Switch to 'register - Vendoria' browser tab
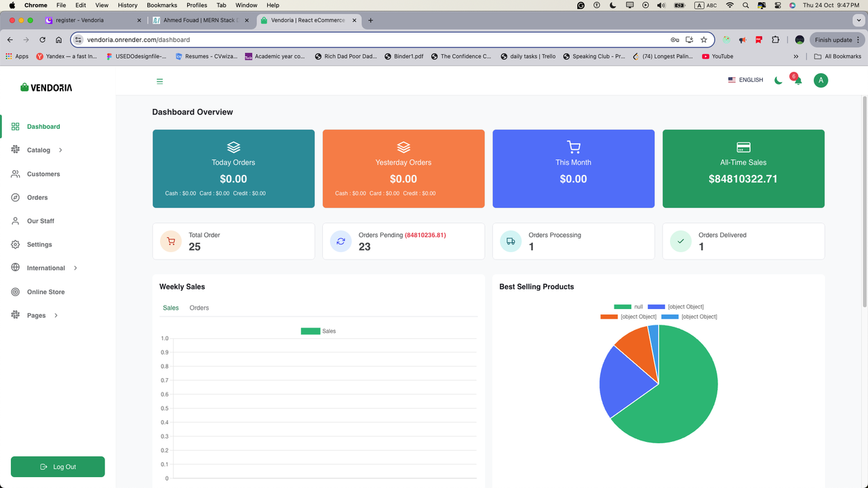The height and width of the screenshot is (488, 868). point(94,20)
